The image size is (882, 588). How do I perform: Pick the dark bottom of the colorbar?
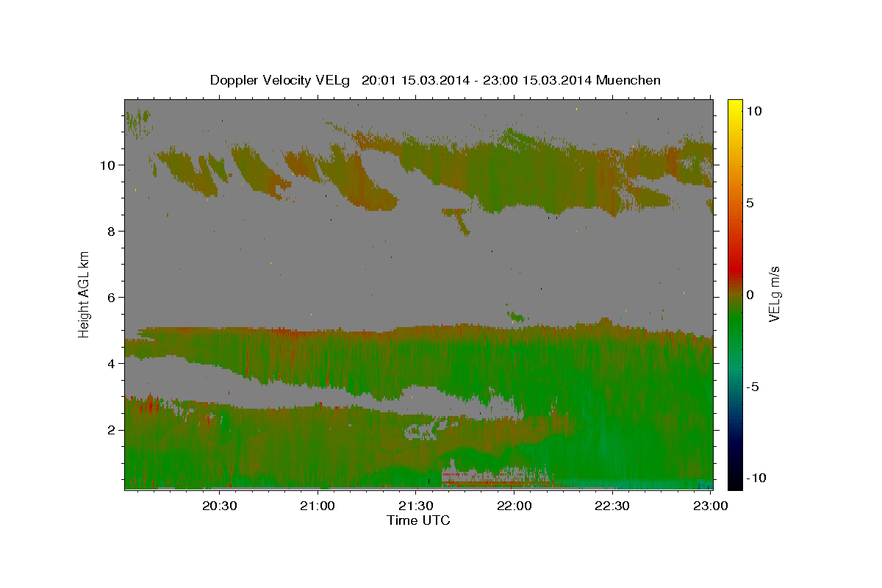pos(735,478)
